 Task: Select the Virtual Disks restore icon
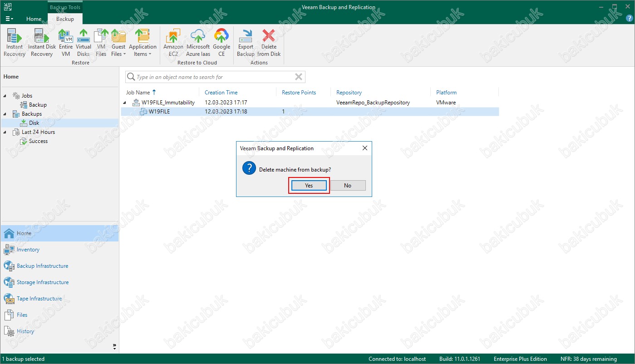tap(84, 43)
